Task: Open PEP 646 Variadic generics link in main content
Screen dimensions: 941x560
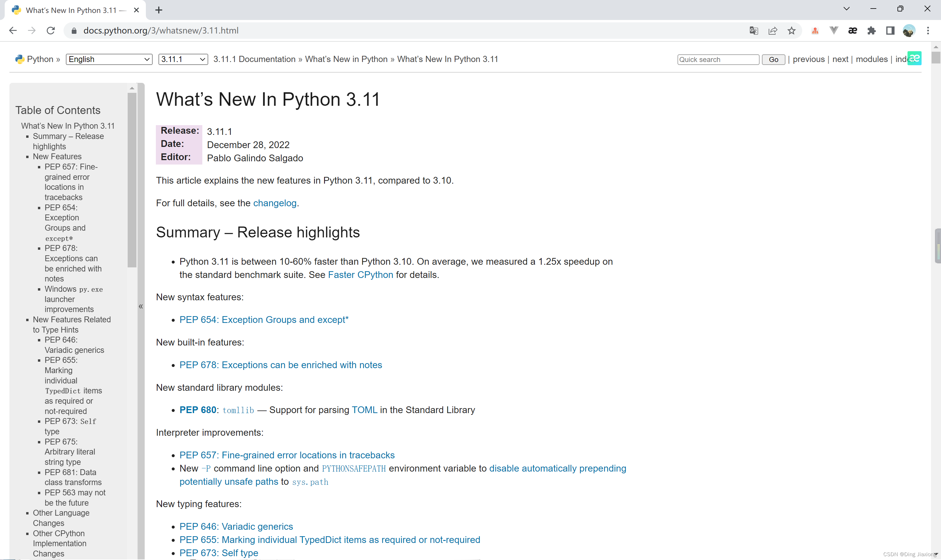Action: [236, 527]
